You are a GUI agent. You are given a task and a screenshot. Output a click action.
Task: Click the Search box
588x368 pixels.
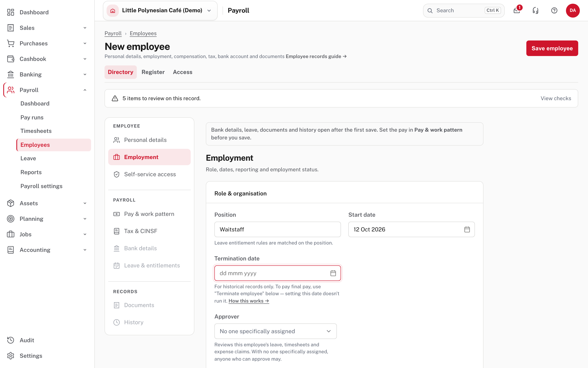point(464,10)
